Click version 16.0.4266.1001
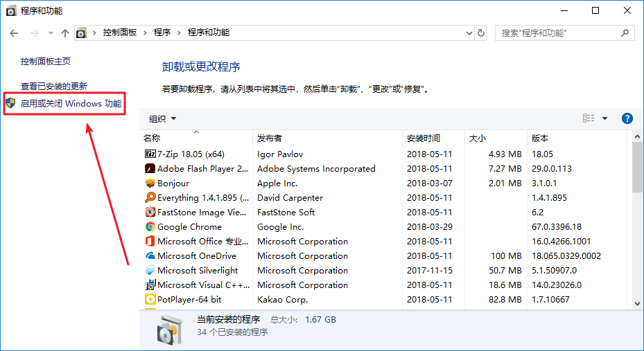The width and height of the screenshot is (644, 351). click(x=561, y=241)
